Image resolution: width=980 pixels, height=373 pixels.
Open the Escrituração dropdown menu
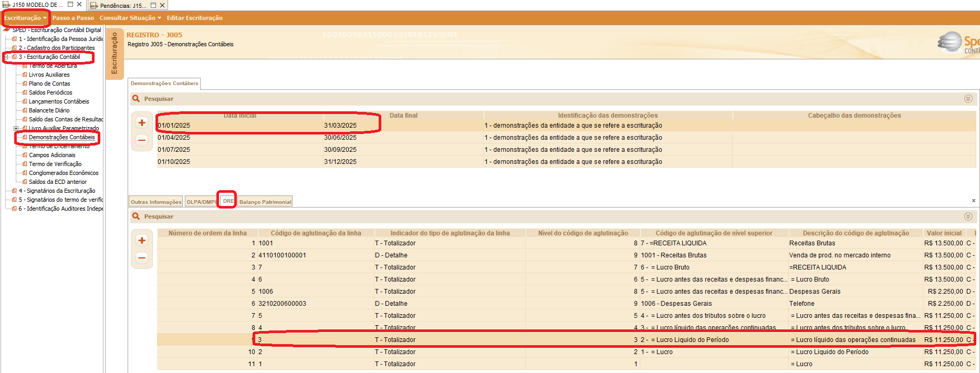[x=25, y=18]
